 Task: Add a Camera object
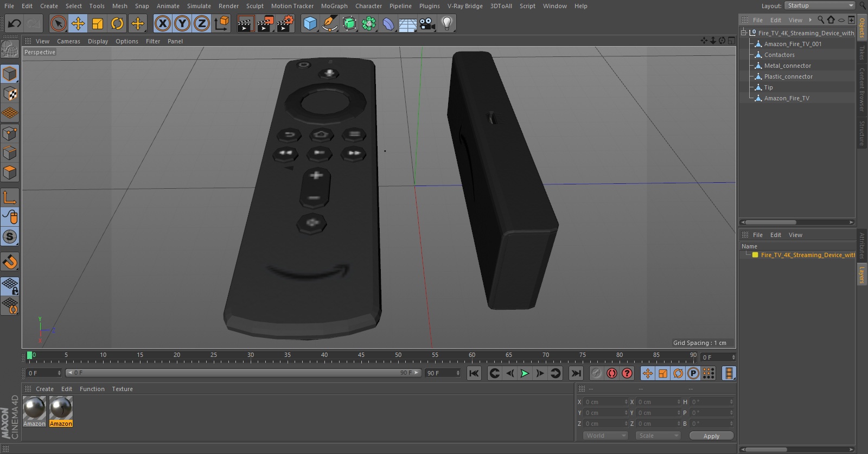(x=427, y=23)
